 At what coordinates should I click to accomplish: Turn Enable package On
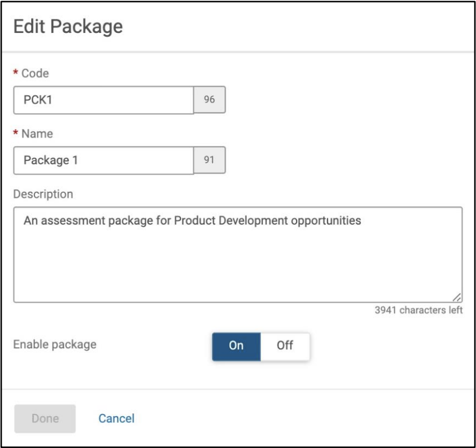pos(236,345)
